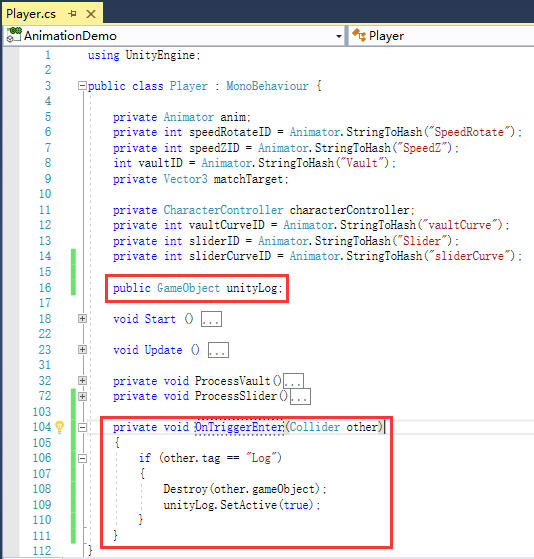Pin the Player.cs tab
This screenshot has width=534, height=559.
(x=72, y=14)
